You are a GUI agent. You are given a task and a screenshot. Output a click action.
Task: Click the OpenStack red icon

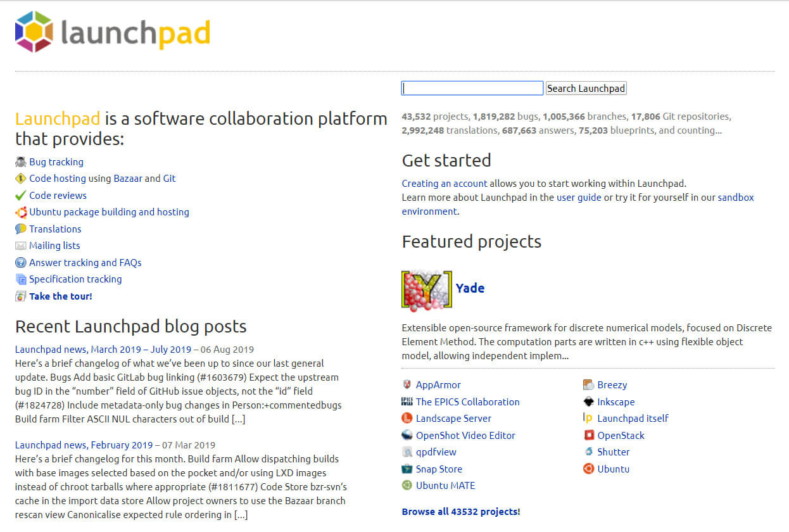coord(588,436)
